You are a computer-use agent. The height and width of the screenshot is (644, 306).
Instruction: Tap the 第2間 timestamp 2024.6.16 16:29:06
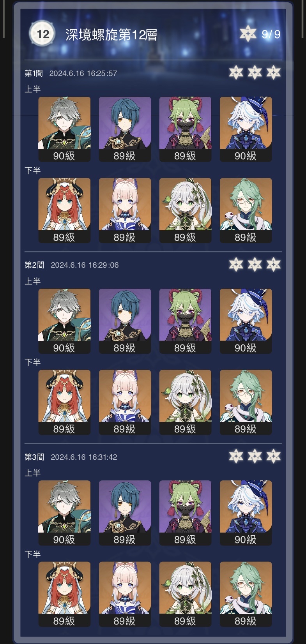coord(85,265)
